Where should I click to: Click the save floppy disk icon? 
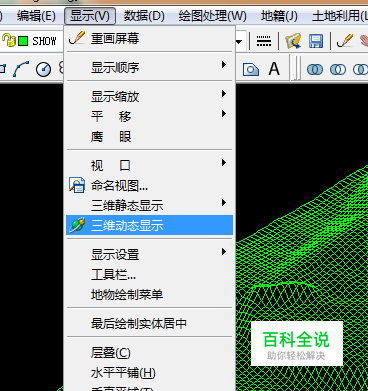[x=316, y=41]
